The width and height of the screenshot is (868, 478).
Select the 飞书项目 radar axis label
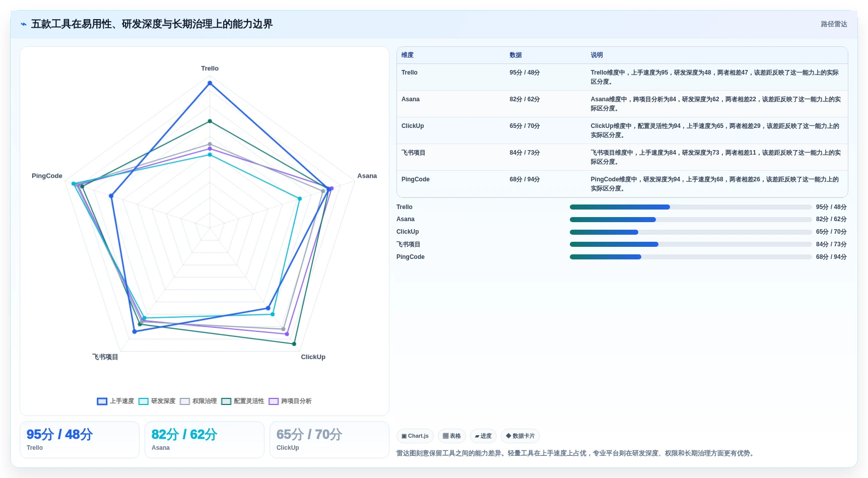coord(105,357)
